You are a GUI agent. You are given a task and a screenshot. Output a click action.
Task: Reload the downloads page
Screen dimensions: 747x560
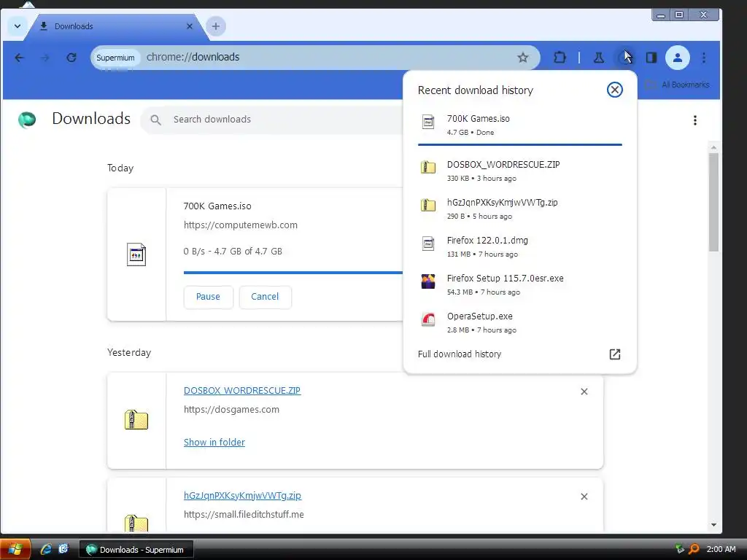pos(71,58)
